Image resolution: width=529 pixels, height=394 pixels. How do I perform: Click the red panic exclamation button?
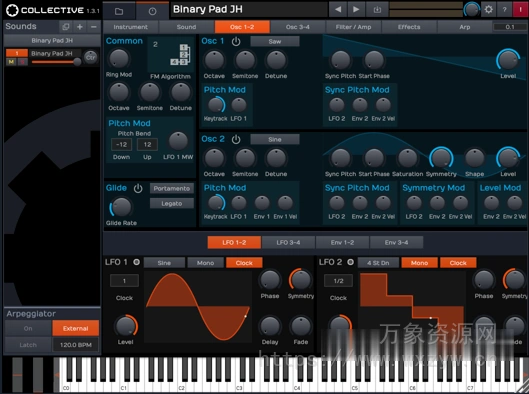point(520,9)
